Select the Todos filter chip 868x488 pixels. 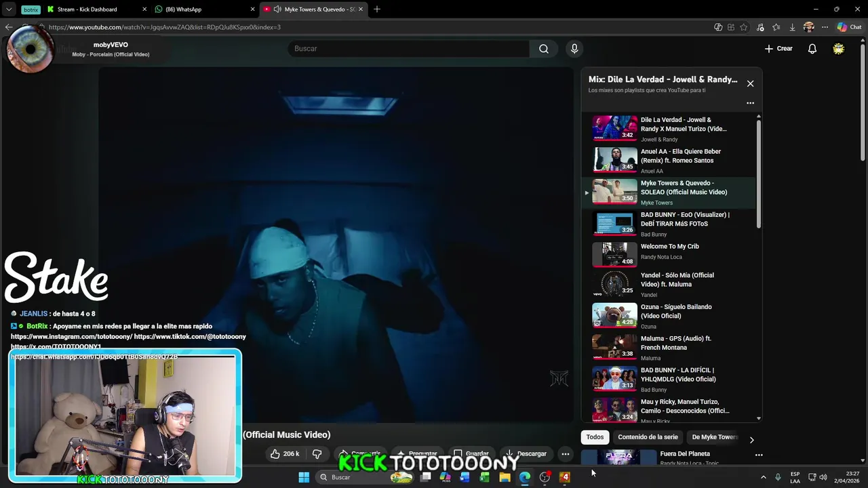pos(595,437)
